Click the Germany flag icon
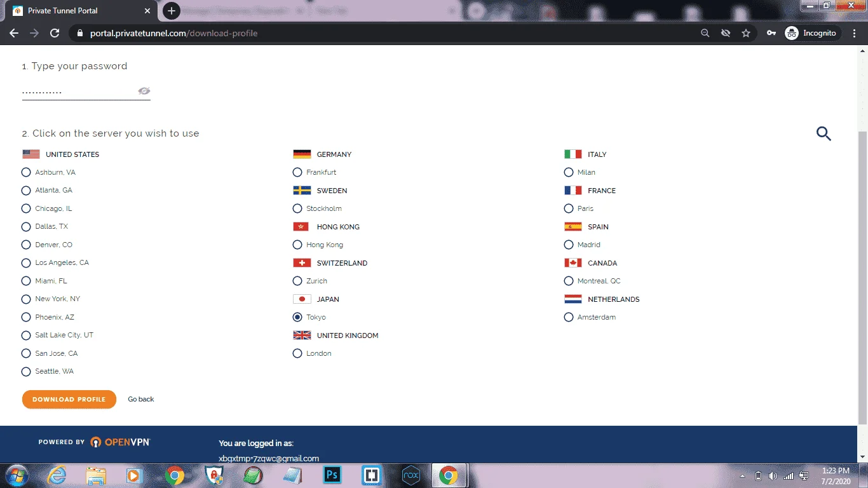868x488 pixels. tap(302, 154)
